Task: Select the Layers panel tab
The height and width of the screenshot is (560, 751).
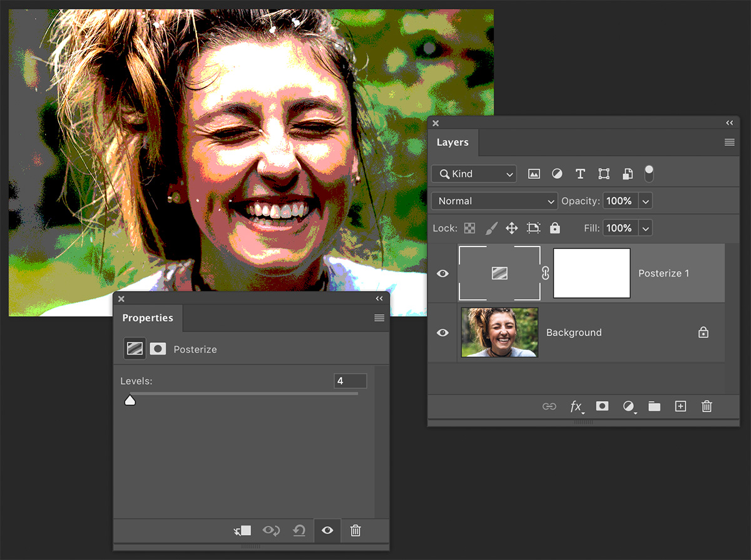Action: coord(452,143)
